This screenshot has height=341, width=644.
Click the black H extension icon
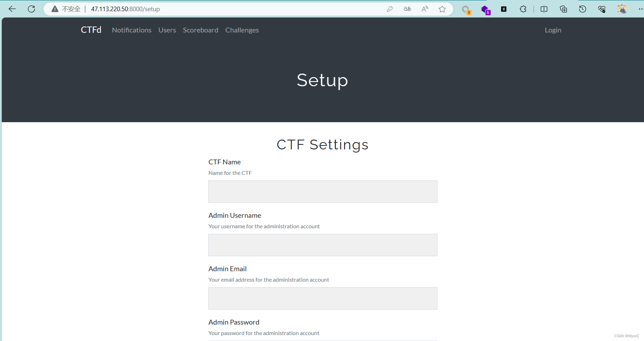[504, 9]
